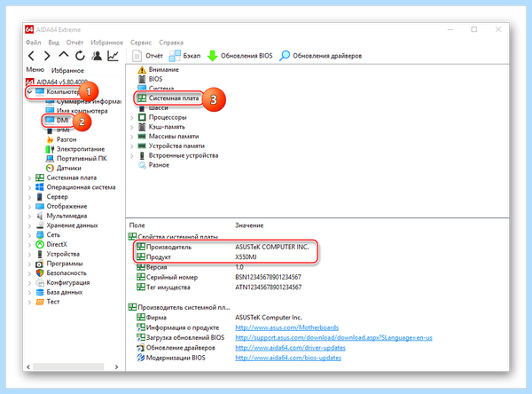Select Имя компьютера tree item
Screen dimensions: 532x394
(x=76, y=111)
